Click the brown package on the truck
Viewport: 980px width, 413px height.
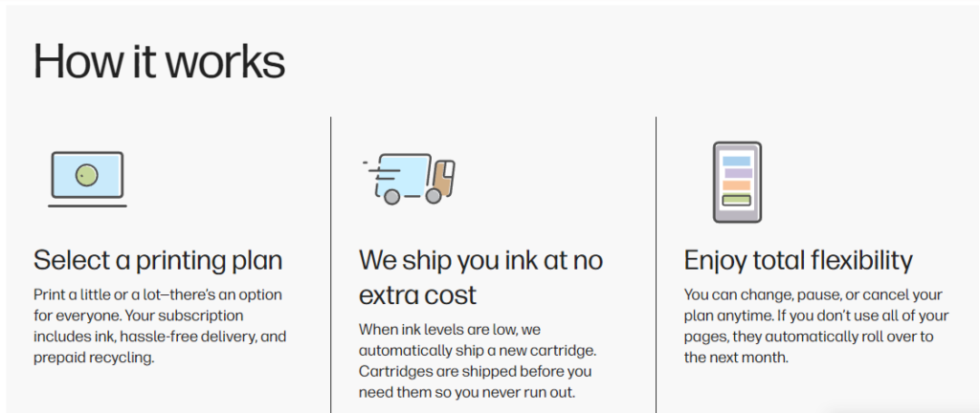tap(442, 177)
